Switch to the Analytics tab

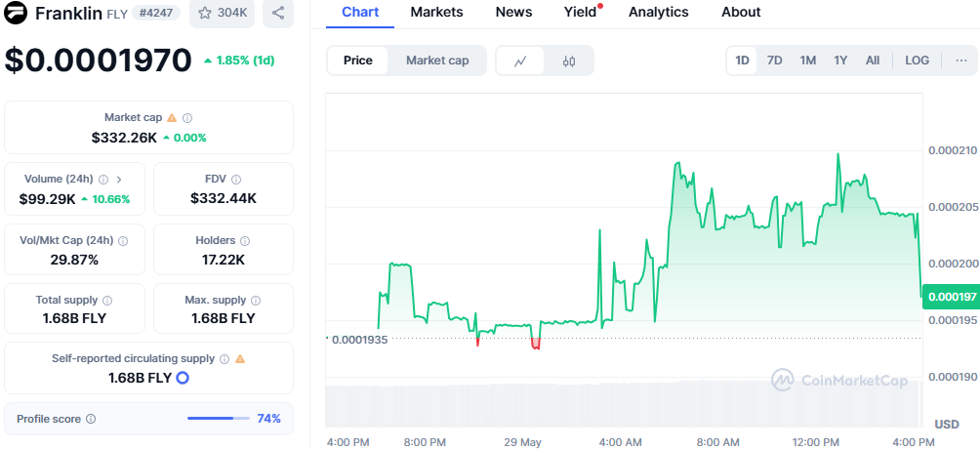click(x=658, y=12)
